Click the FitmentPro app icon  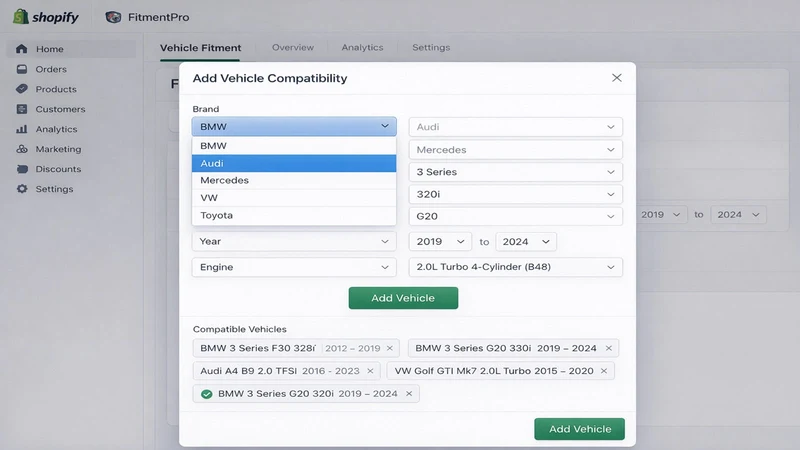pyautogui.click(x=113, y=17)
